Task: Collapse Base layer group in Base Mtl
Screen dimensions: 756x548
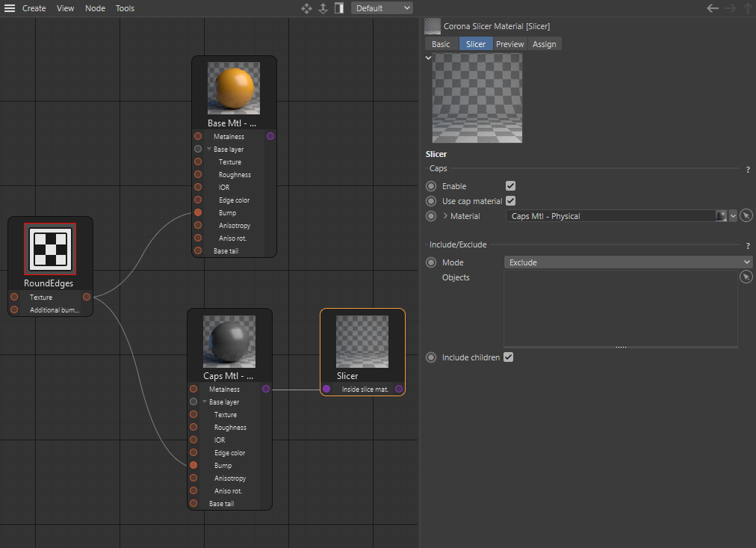Action: coord(209,149)
